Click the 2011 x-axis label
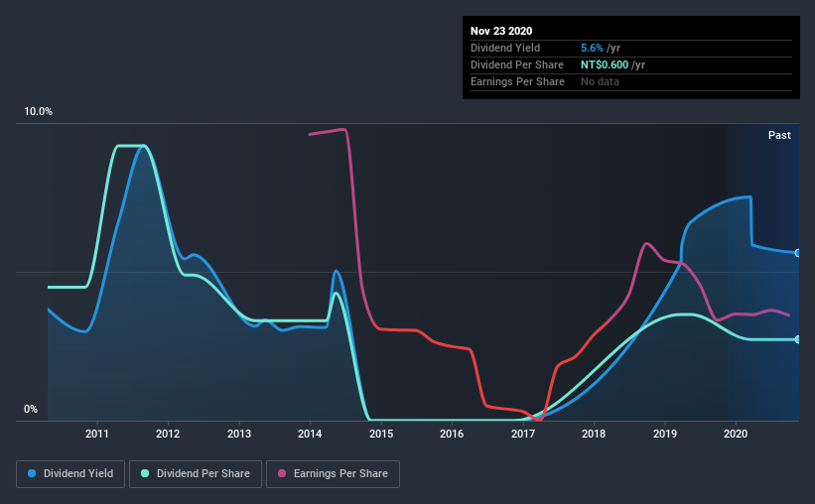Screen dimensions: 815x504 96,434
